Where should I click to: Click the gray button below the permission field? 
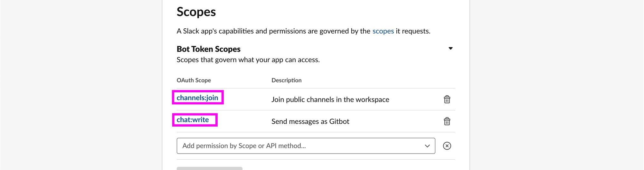(210, 168)
